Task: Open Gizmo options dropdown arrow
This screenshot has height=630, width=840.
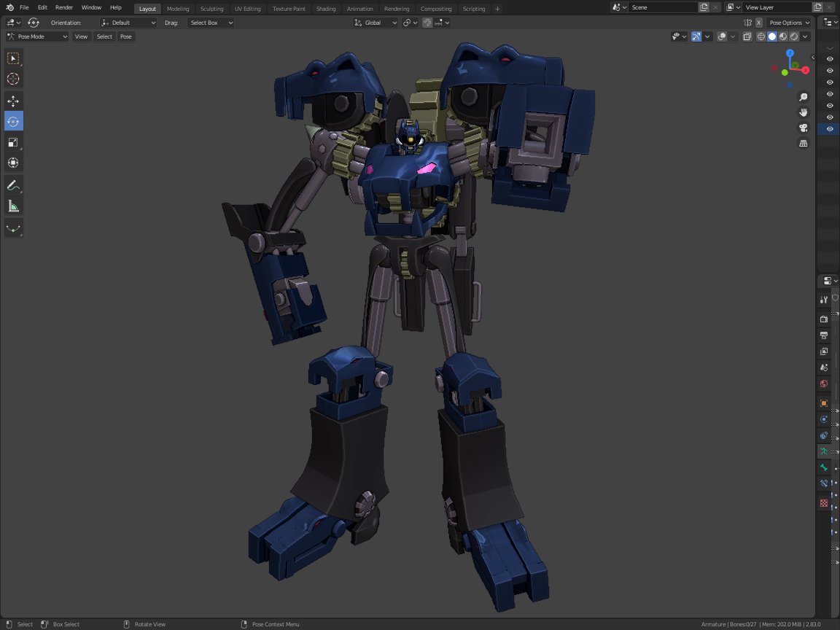Action: pyautogui.click(x=707, y=36)
